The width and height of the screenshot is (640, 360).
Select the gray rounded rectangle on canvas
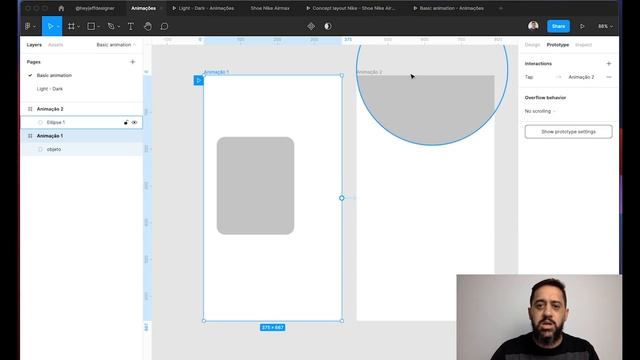[256, 186]
